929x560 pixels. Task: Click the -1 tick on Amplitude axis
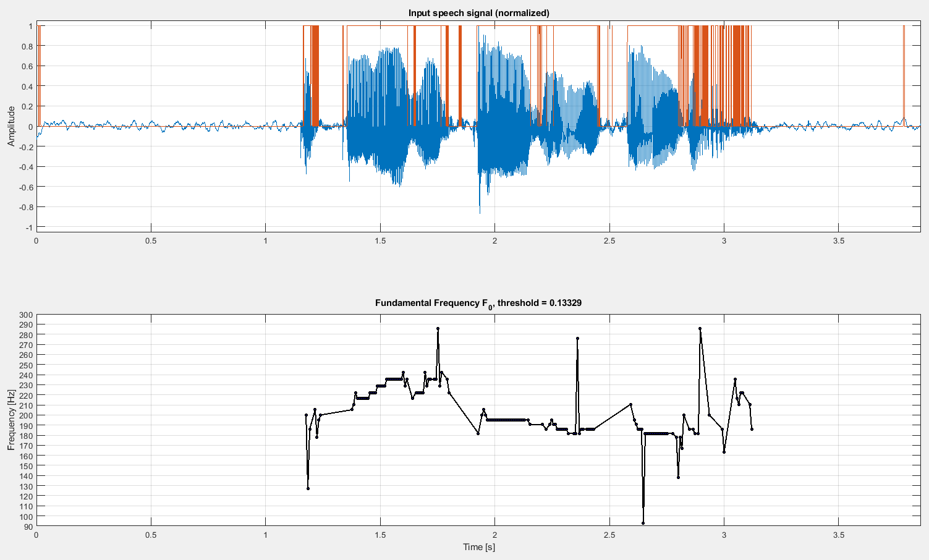(29, 227)
